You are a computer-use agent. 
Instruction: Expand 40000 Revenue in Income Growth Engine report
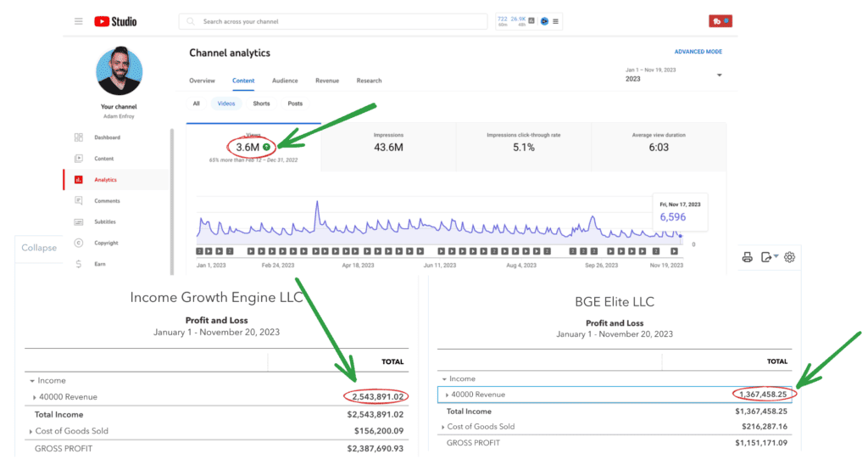(34, 397)
